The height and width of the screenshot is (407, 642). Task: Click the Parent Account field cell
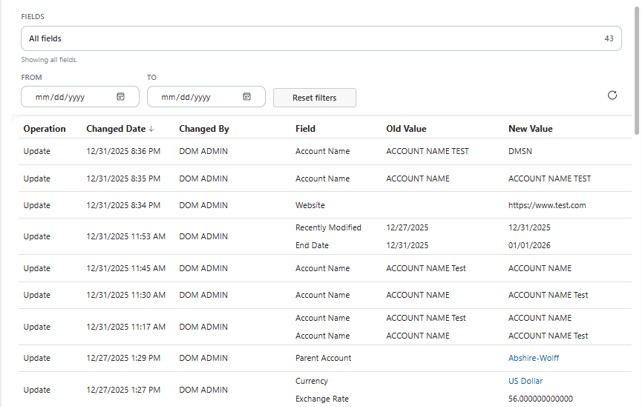pos(323,358)
